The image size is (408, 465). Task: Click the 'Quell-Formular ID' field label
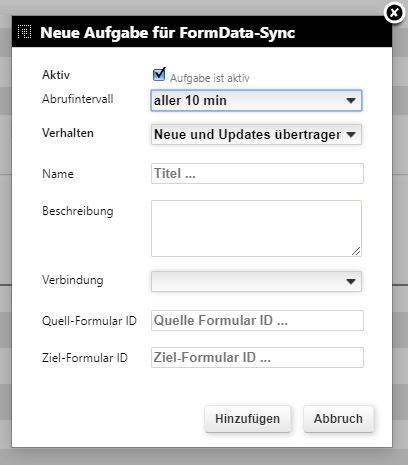point(89,321)
